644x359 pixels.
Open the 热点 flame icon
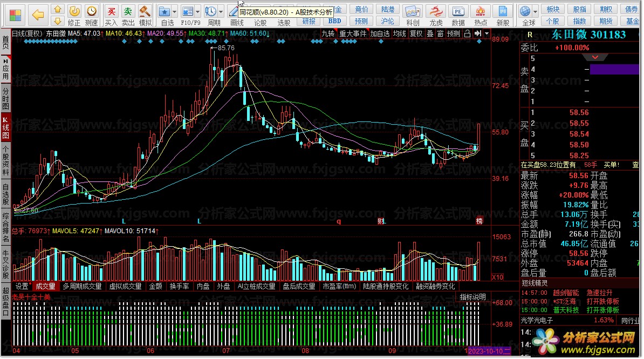481,11
